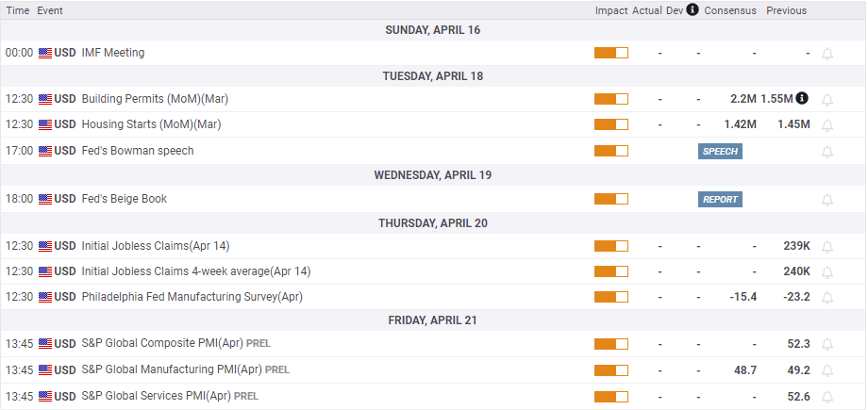The height and width of the screenshot is (410, 868).
Task: Click info icon next to Dev header
Action: pyautogui.click(x=693, y=10)
